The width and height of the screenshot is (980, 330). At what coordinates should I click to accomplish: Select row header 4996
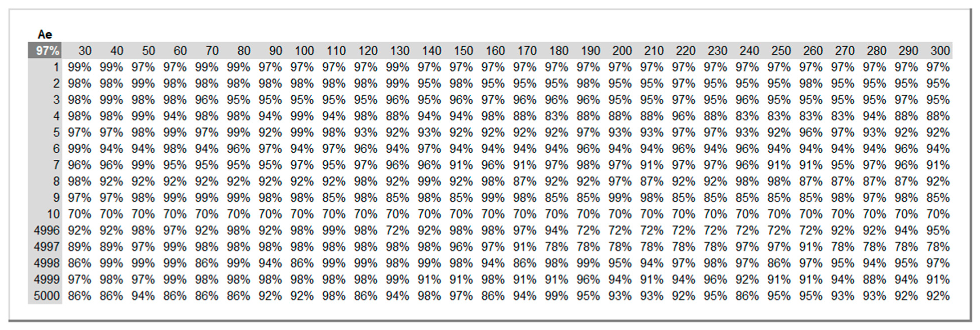(46, 231)
